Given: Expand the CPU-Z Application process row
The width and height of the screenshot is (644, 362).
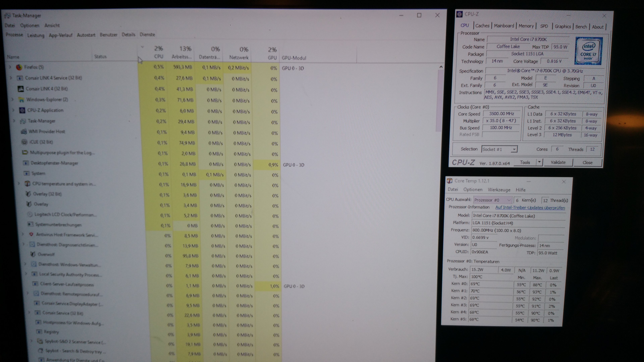Looking at the screenshot, I should (x=13, y=110).
